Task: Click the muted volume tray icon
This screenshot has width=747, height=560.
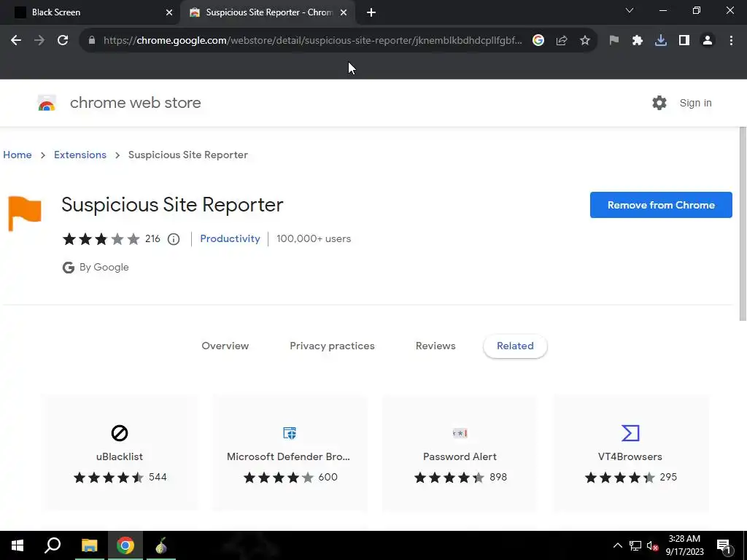Action: [x=652, y=545]
